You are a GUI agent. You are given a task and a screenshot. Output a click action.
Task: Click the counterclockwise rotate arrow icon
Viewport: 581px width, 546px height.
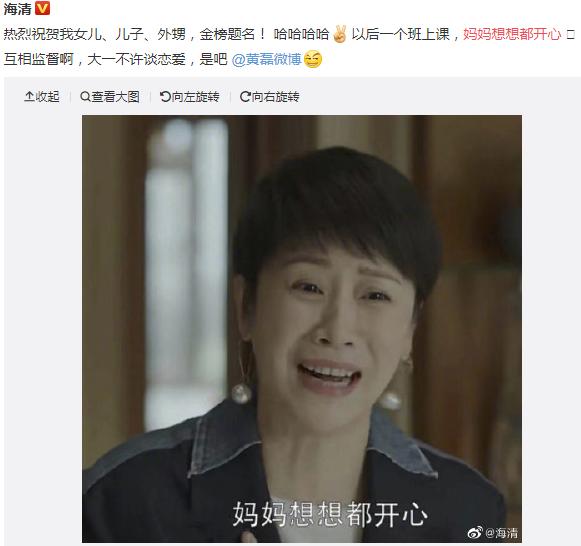click(165, 97)
